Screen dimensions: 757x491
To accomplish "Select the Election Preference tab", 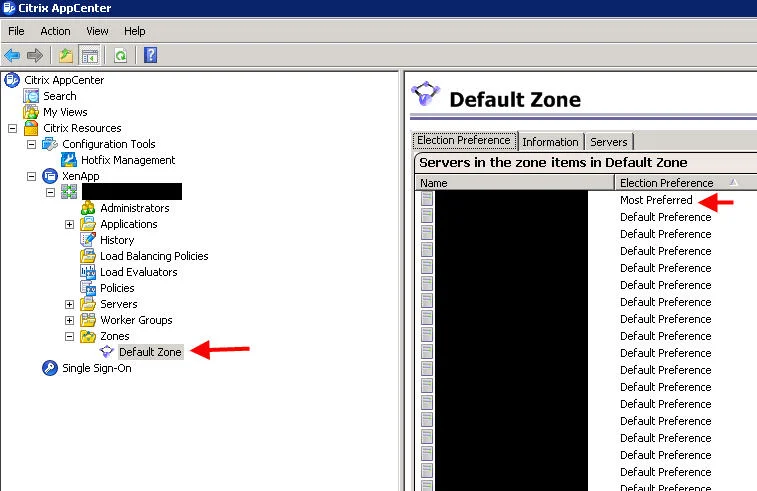I will point(464,140).
